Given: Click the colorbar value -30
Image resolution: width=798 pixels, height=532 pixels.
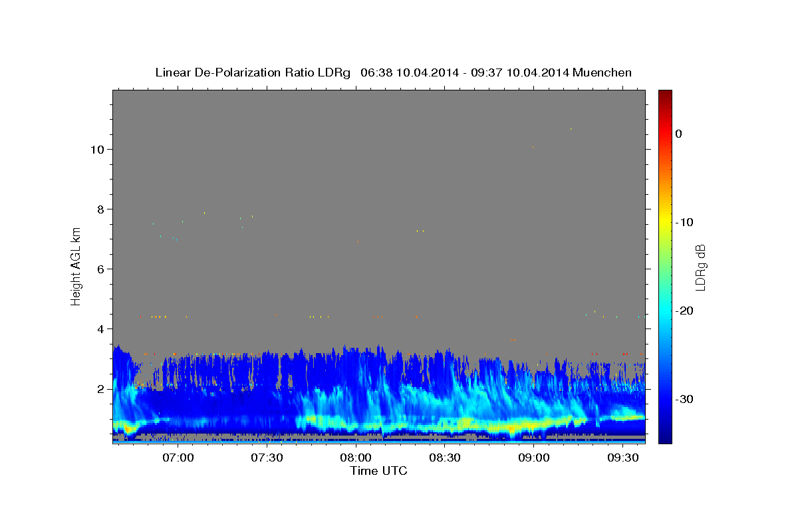Looking at the screenshot, I should point(685,399).
